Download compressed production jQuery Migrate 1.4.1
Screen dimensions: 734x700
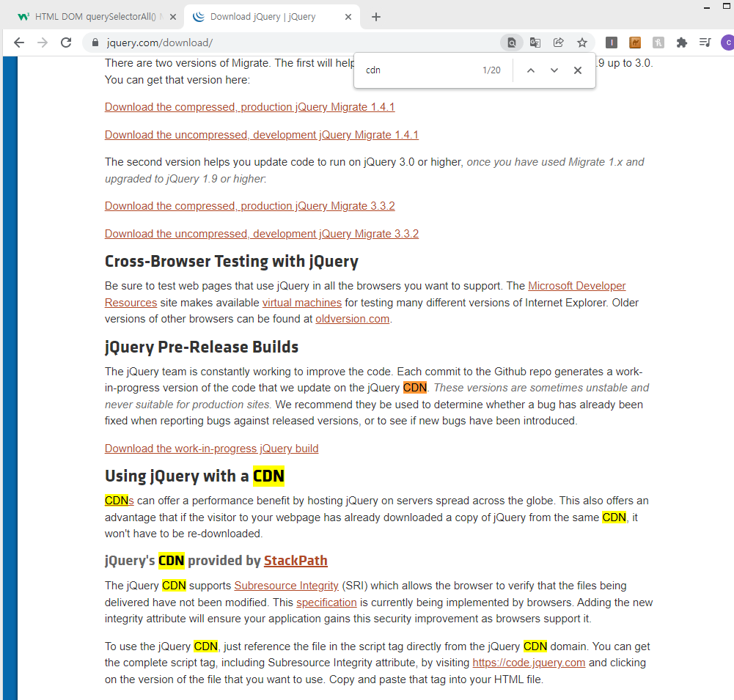pyautogui.click(x=249, y=107)
